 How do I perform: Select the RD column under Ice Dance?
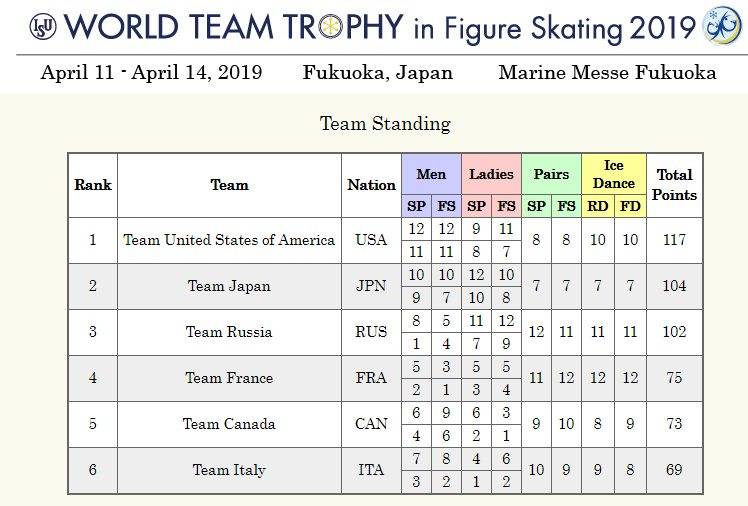[x=598, y=206]
